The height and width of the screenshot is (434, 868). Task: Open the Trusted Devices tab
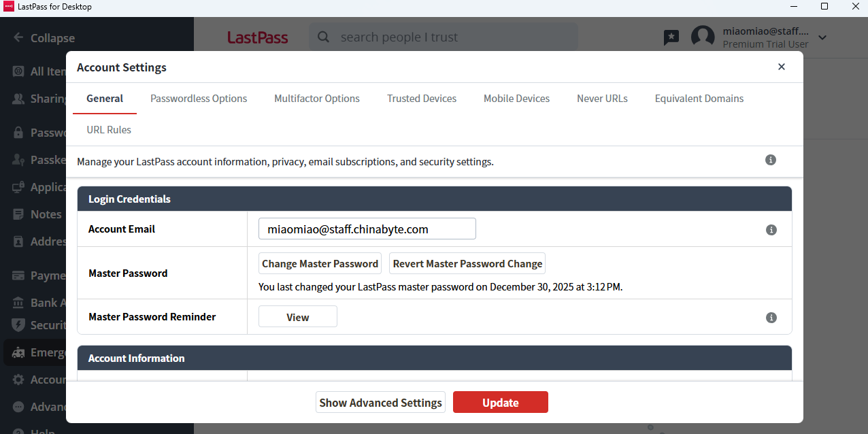pyautogui.click(x=422, y=98)
